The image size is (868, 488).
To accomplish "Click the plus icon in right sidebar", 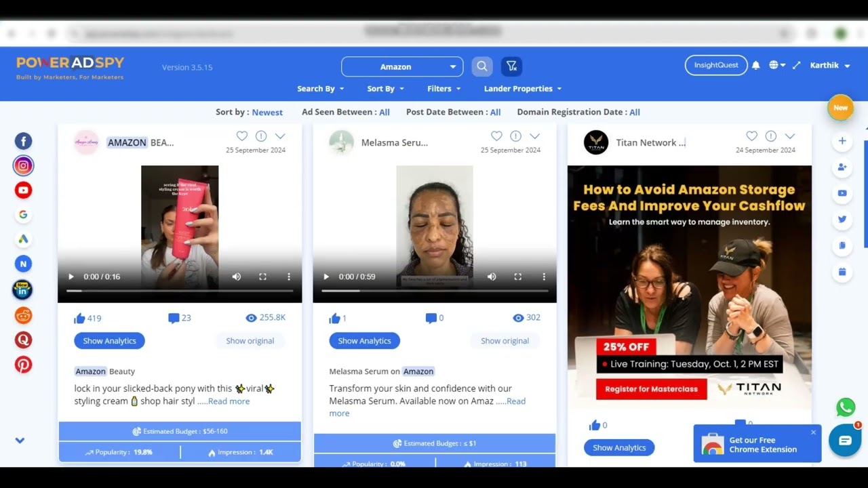I will 842,141.
